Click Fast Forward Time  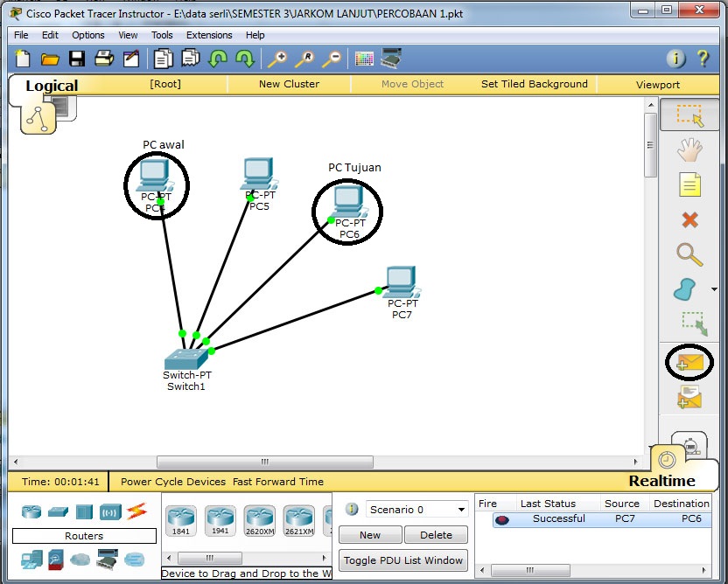278,482
